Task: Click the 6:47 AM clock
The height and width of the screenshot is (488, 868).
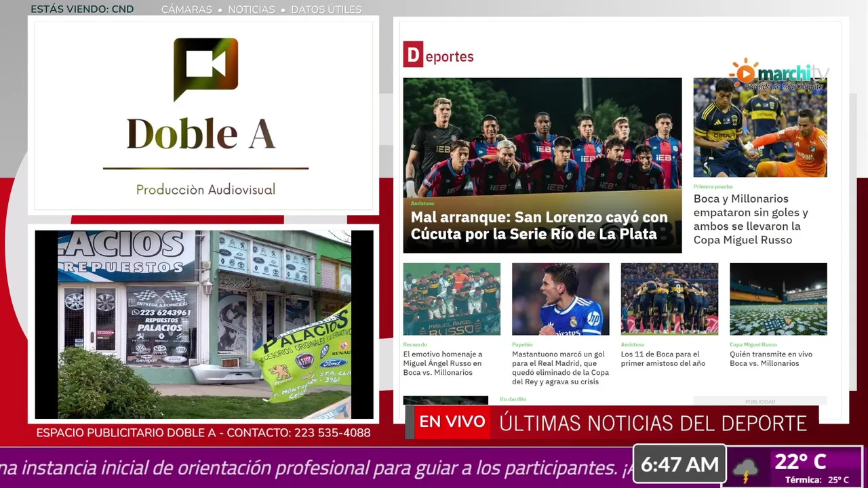Action: coord(679,465)
